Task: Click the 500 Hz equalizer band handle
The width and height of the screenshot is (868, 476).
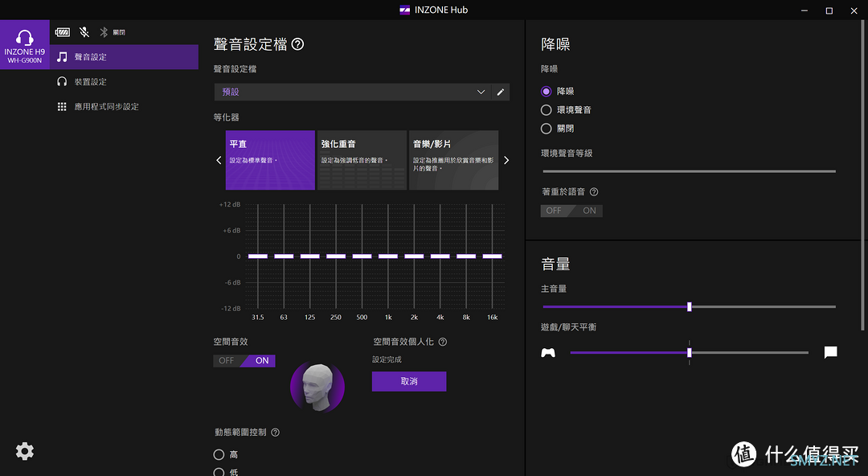Action: [x=362, y=256]
